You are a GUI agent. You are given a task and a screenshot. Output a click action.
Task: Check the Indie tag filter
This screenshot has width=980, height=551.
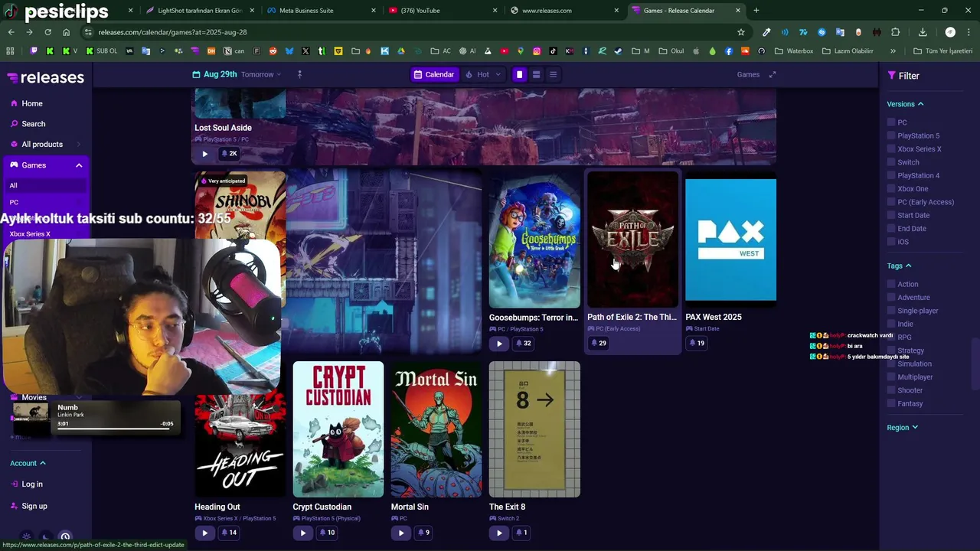891,324
